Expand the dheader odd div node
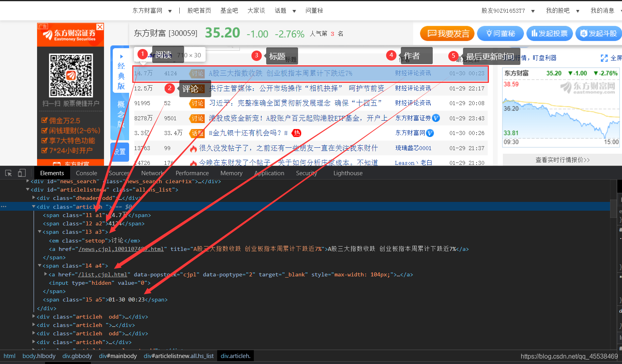The width and height of the screenshot is (622, 364). (x=33, y=198)
